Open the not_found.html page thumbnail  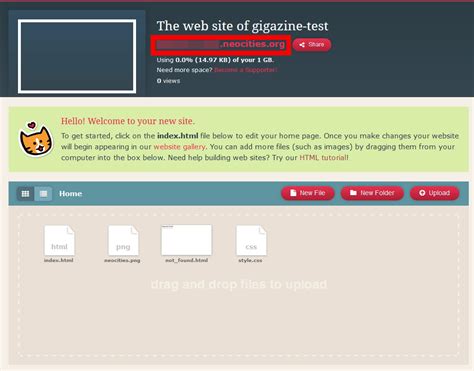click(x=186, y=240)
